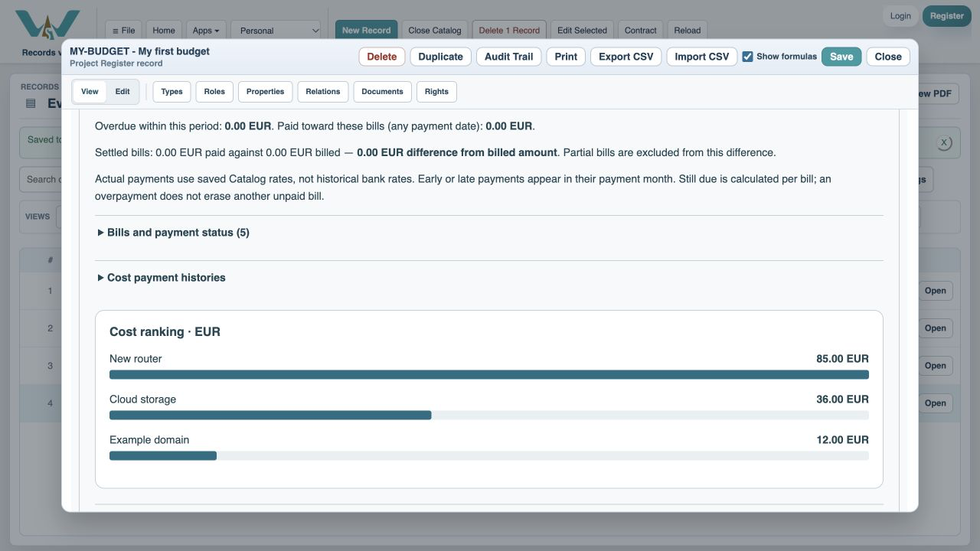Click the records list icon beside the Ev heading
980x551 pixels.
point(31,103)
